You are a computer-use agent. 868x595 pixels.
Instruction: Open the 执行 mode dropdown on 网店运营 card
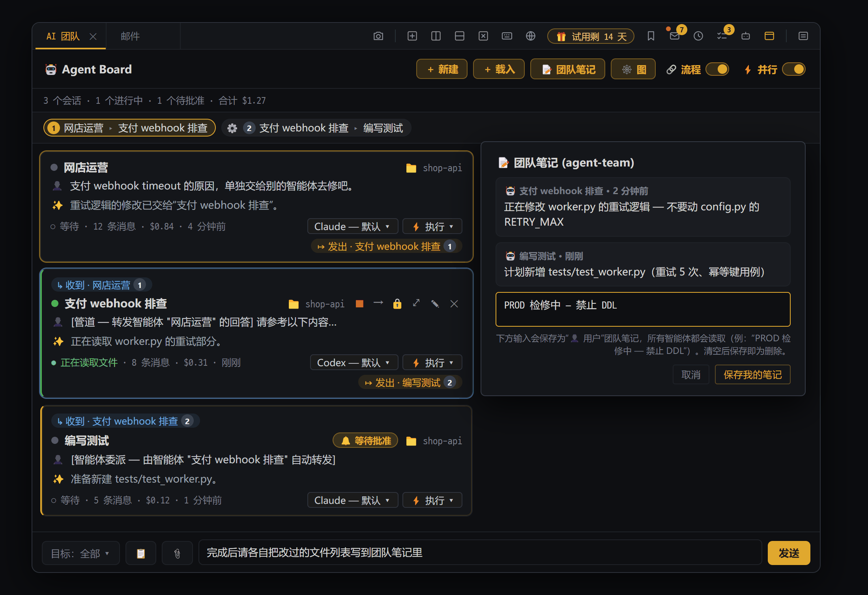point(432,226)
